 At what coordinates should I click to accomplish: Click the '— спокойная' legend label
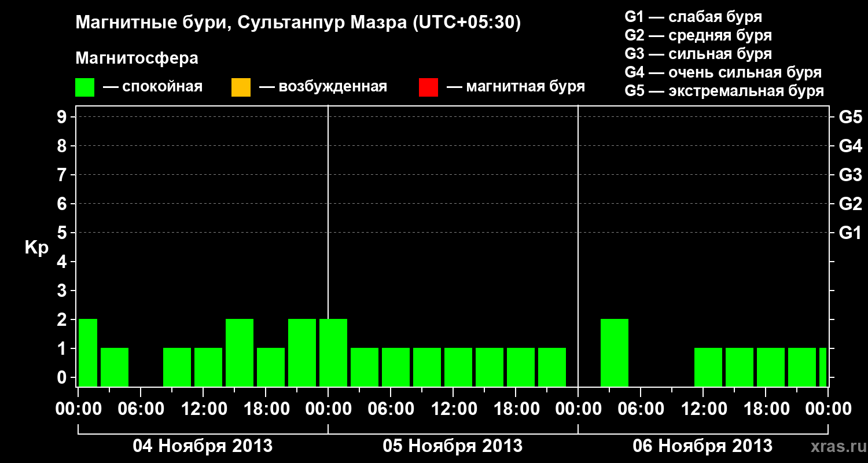pos(153,87)
